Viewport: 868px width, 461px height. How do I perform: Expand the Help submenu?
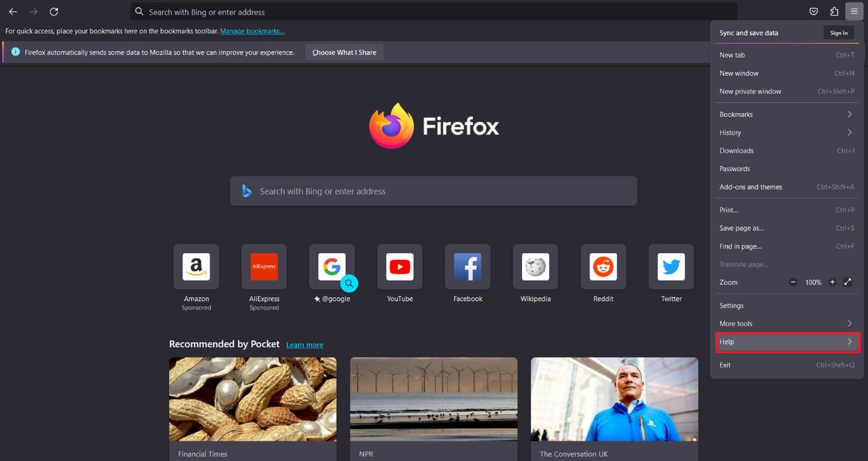coord(787,342)
